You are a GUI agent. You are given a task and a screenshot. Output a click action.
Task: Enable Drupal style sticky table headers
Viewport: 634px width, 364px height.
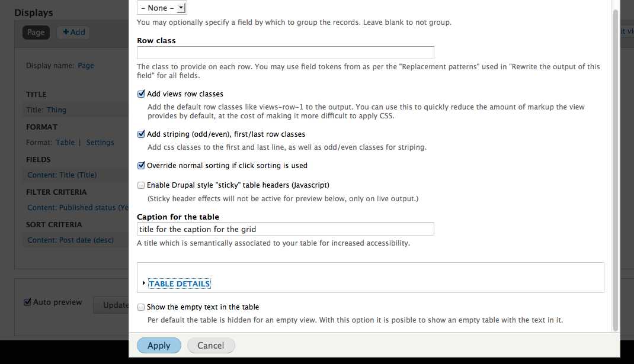tap(141, 185)
